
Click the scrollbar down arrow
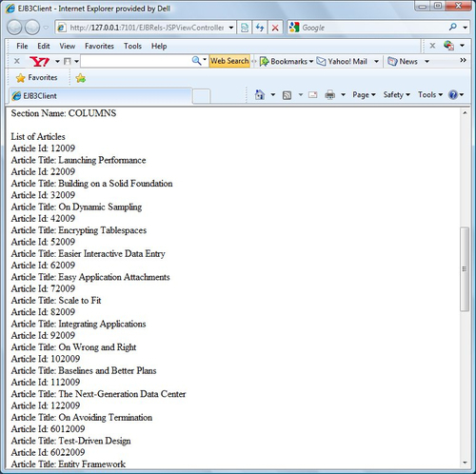pos(465,463)
